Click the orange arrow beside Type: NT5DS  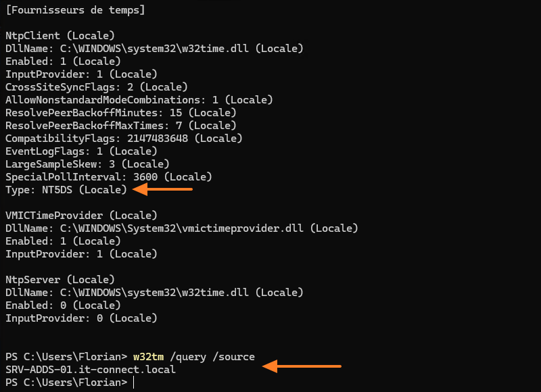click(x=163, y=190)
